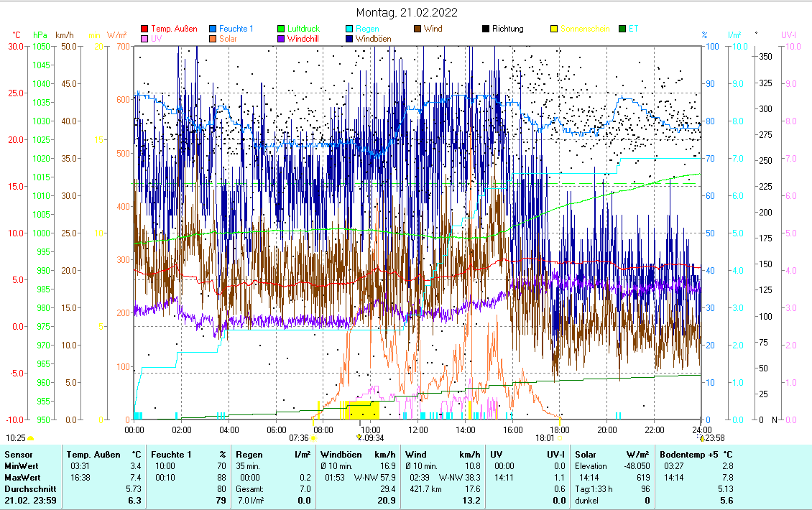Screen dimensions: 812x510
Task: Click the purple Windchill legend square
Action: tap(282, 39)
